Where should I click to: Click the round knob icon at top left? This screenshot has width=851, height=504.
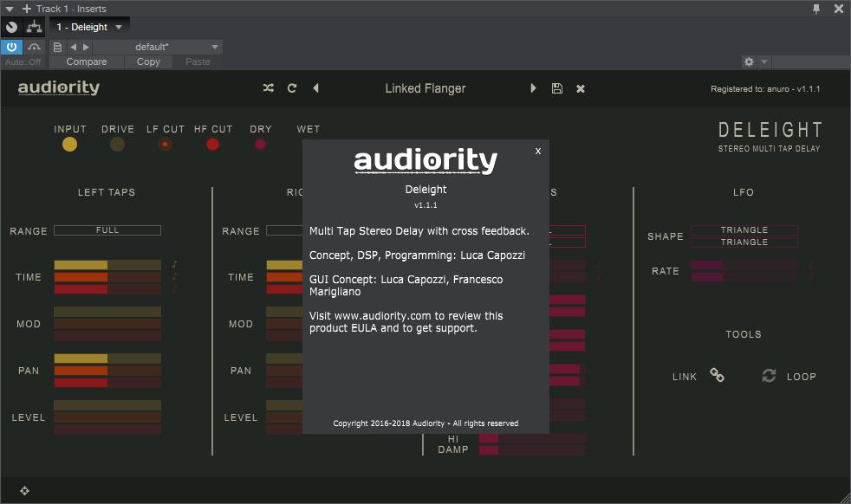(12, 27)
